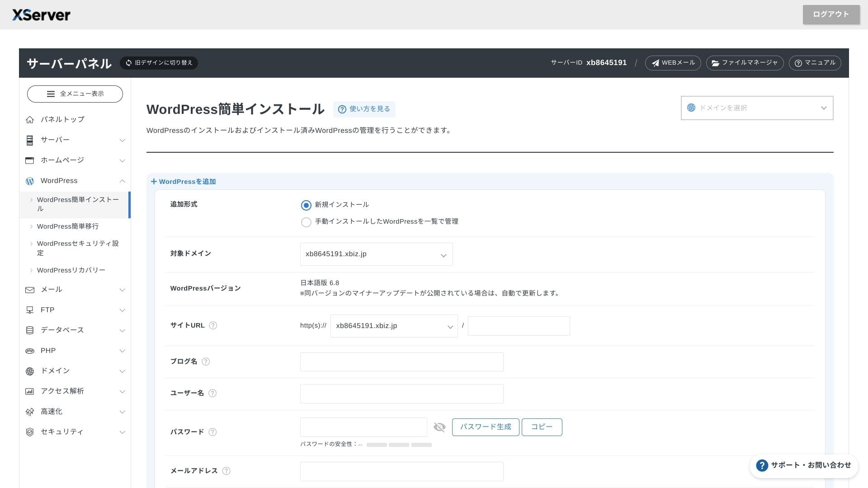Click the blue support question mark icon

click(762, 465)
